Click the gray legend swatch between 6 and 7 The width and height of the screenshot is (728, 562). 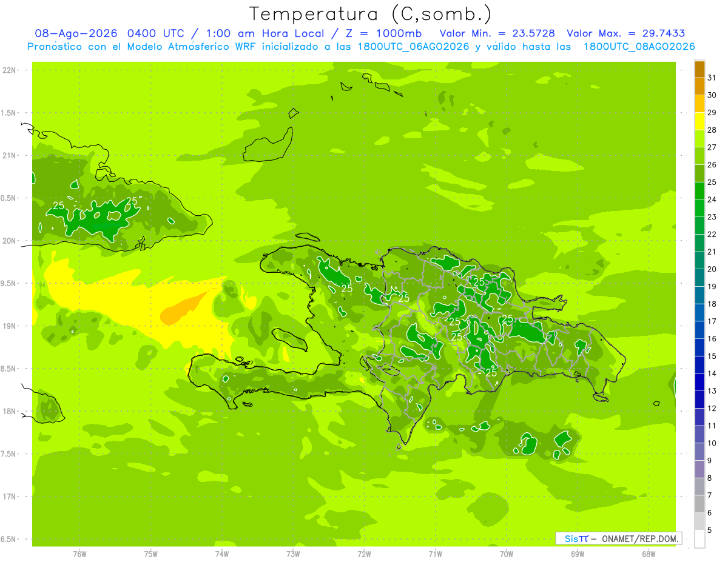699,504
